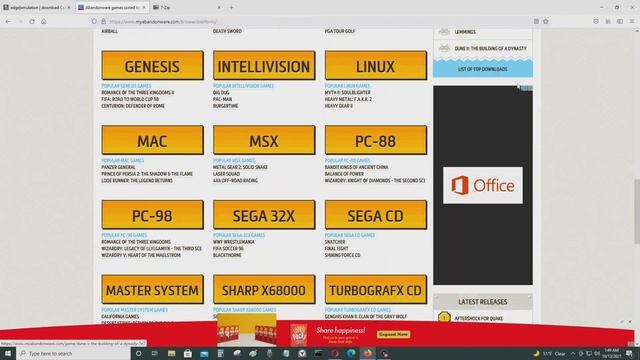Close the 7-Zip tab
Screen dimensions: 640x360
coord(219,7)
